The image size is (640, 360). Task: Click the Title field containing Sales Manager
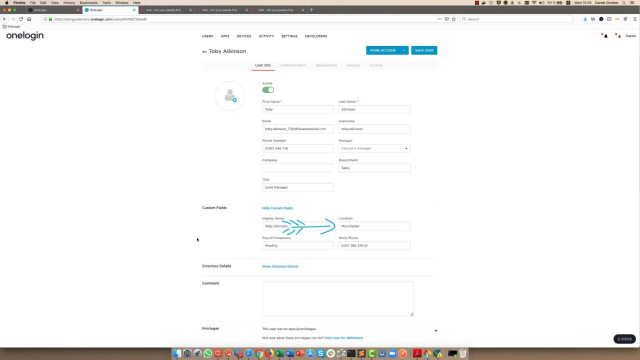pyautogui.click(x=298, y=187)
